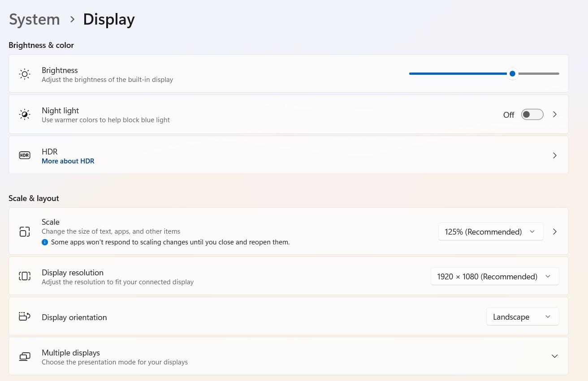Click the Display resolution row label

73,273
